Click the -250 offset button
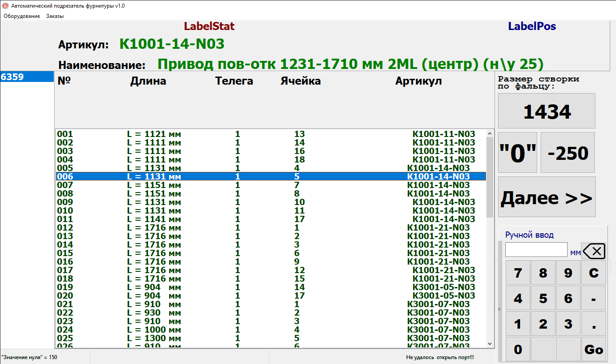The image size is (616, 364). (x=568, y=153)
